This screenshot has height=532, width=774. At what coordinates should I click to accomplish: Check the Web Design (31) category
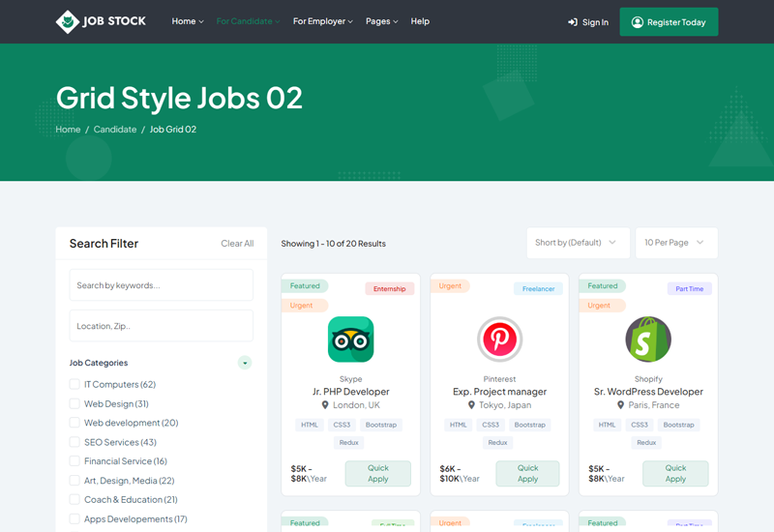tap(74, 403)
